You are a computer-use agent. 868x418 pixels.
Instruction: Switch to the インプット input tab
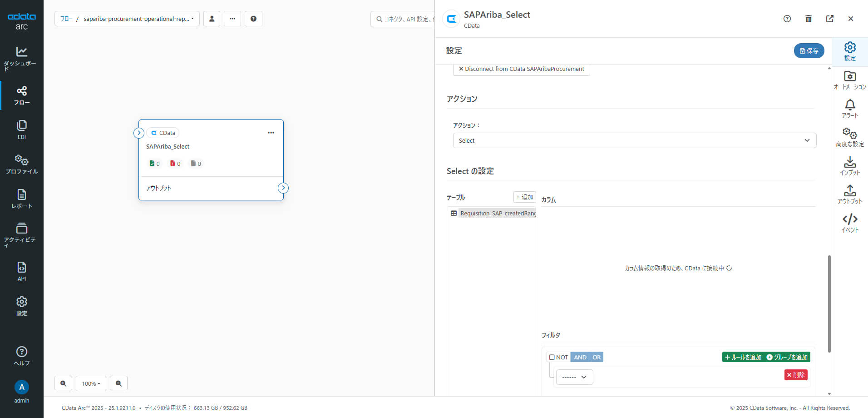coord(850,166)
